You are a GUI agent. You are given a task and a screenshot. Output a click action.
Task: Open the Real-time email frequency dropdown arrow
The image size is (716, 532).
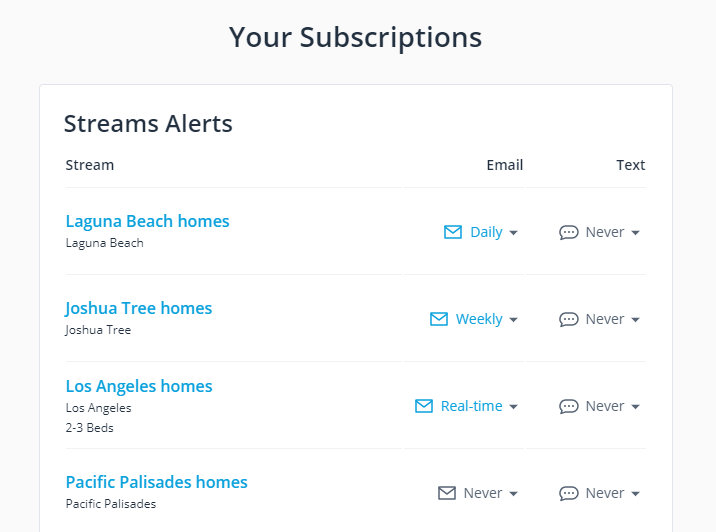click(513, 407)
